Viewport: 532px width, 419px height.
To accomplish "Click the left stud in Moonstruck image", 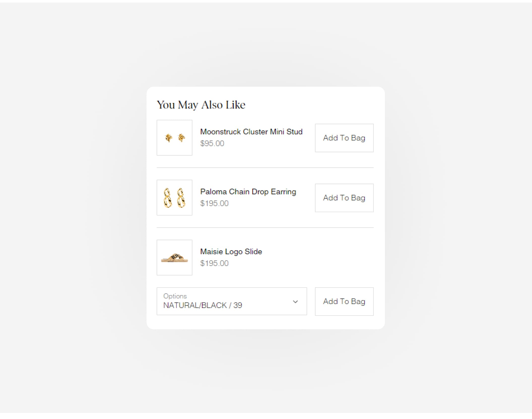I will (x=169, y=138).
